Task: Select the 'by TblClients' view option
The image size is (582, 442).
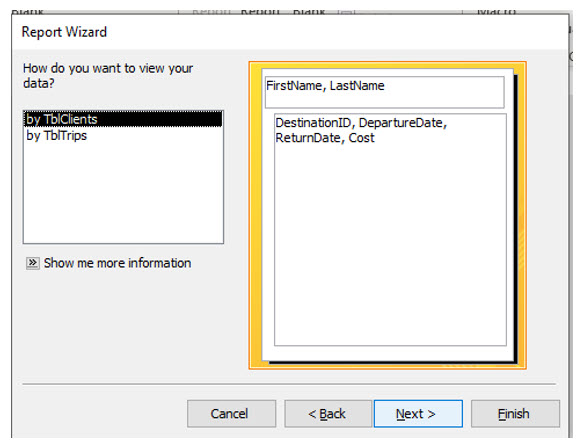Action: pos(123,119)
